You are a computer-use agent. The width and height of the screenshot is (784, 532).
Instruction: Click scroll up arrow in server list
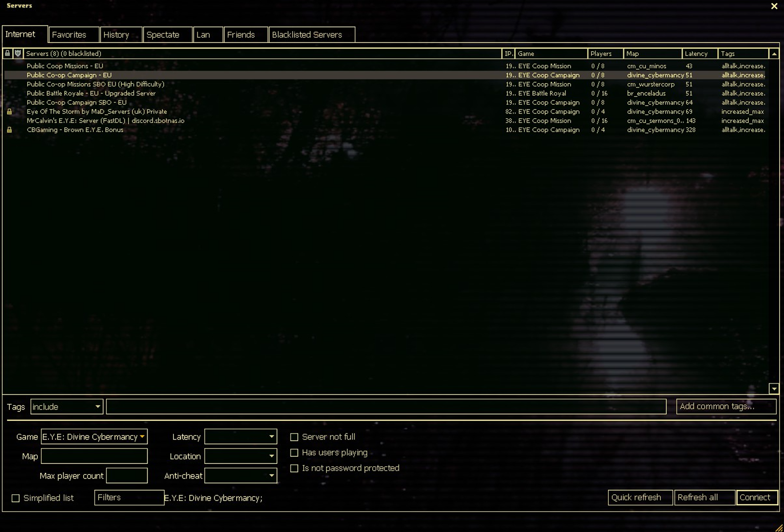(774, 54)
